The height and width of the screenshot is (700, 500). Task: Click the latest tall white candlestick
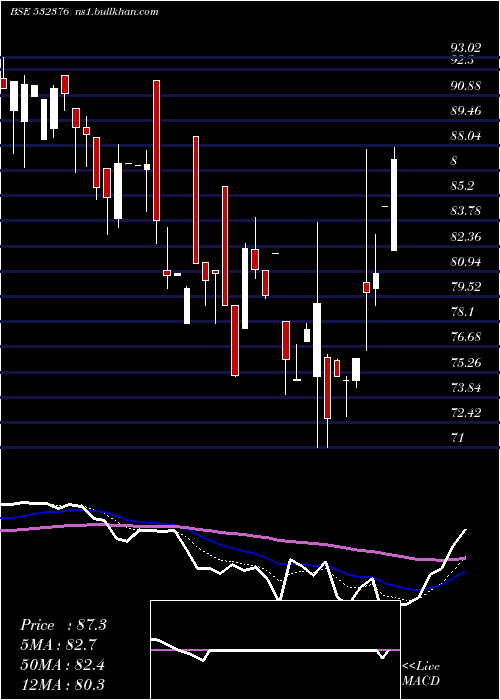(x=394, y=204)
